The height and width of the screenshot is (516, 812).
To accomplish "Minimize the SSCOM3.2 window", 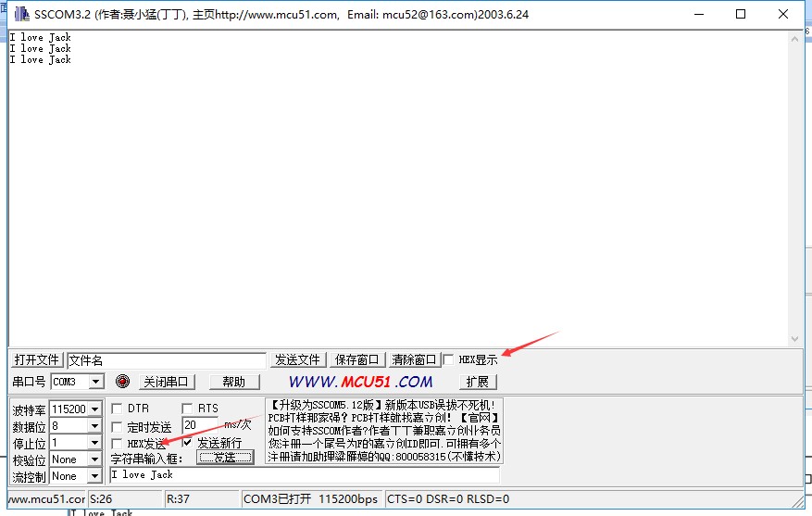I will pos(699,15).
